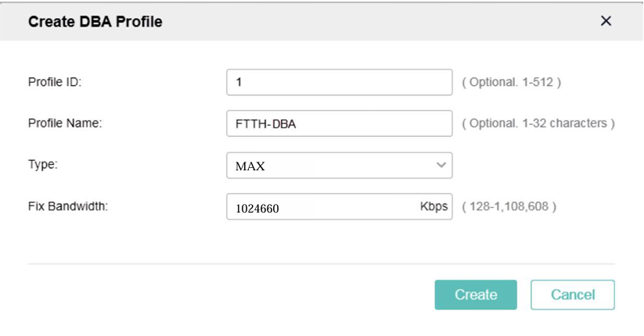Click the '( Optional. 1-32 characters )' hint
The height and width of the screenshot is (336, 644).
(538, 123)
